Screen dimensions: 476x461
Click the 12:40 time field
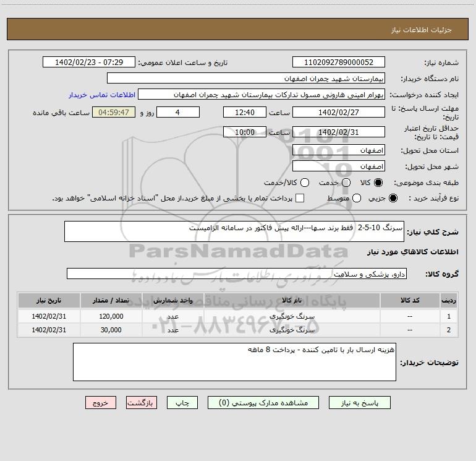245,112
